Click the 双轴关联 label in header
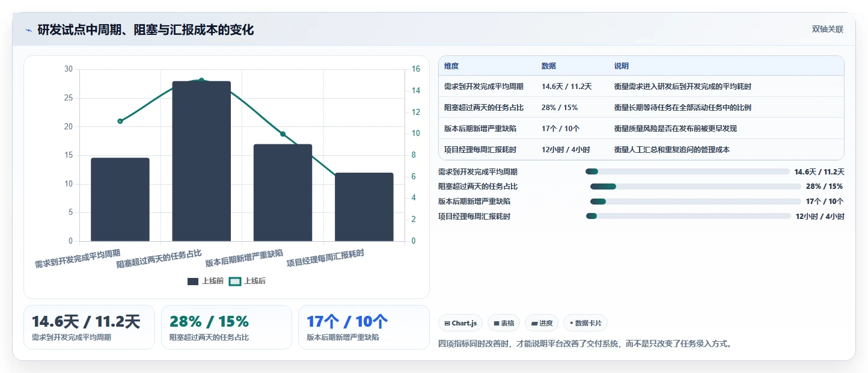This screenshot has height=373, width=868. (x=828, y=29)
